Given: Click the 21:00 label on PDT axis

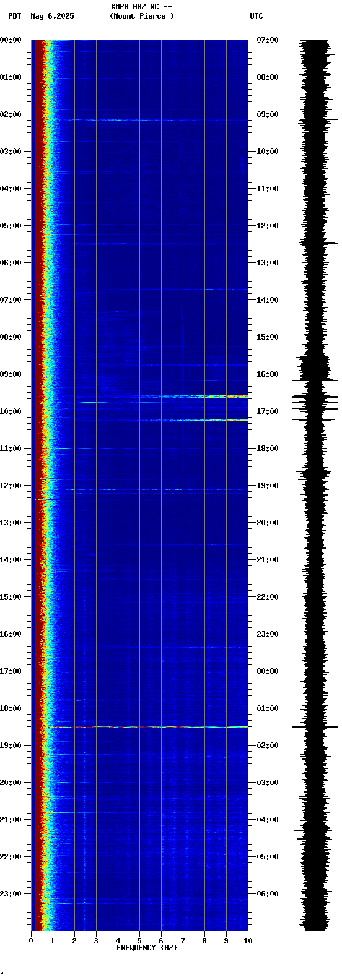Looking at the screenshot, I should point(11,820).
